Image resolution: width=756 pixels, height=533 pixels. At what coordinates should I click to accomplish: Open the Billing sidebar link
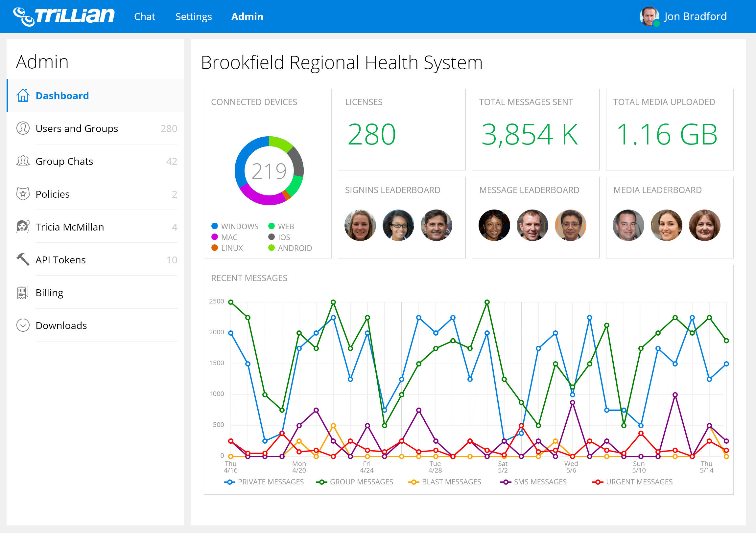coord(49,293)
